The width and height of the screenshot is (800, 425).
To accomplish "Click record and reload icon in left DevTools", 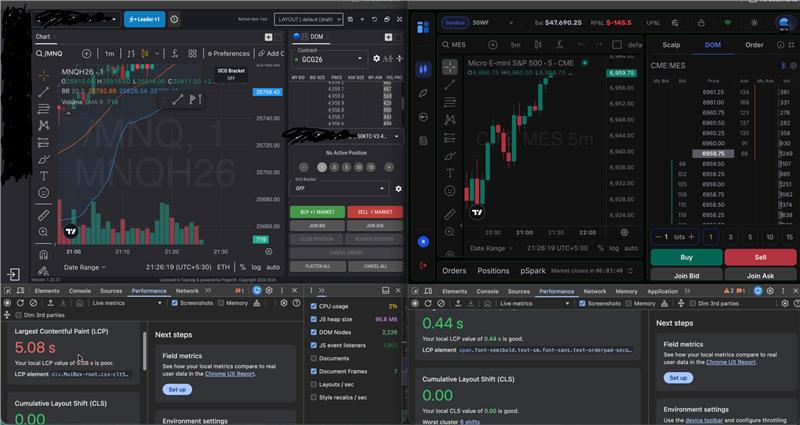I will (20, 303).
